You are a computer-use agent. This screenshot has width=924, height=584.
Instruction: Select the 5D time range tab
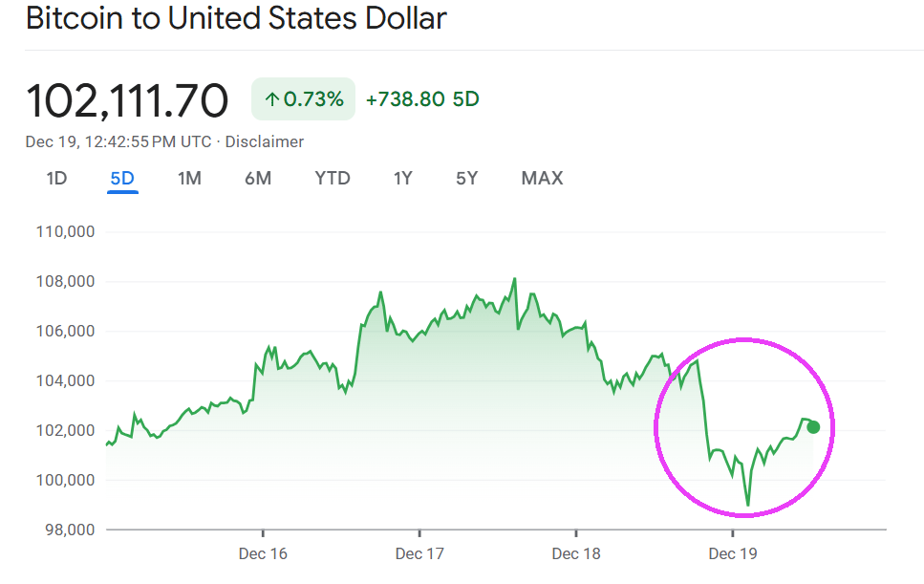pos(122,178)
